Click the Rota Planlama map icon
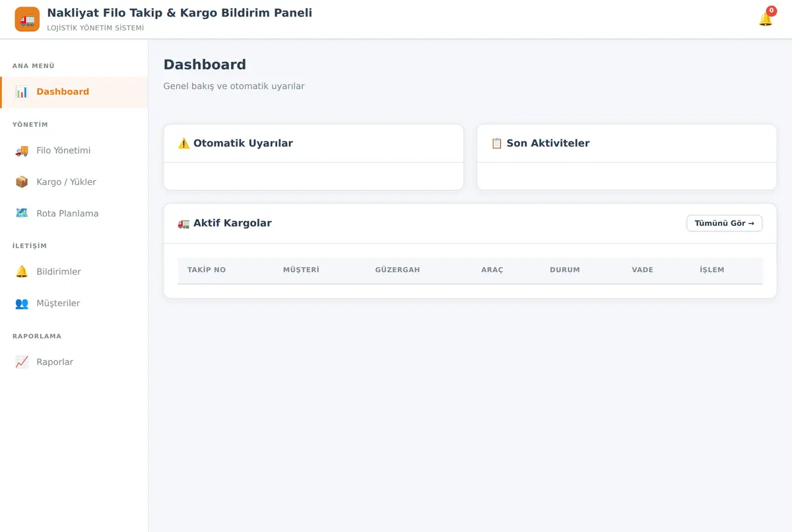 click(x=22, y=213)
